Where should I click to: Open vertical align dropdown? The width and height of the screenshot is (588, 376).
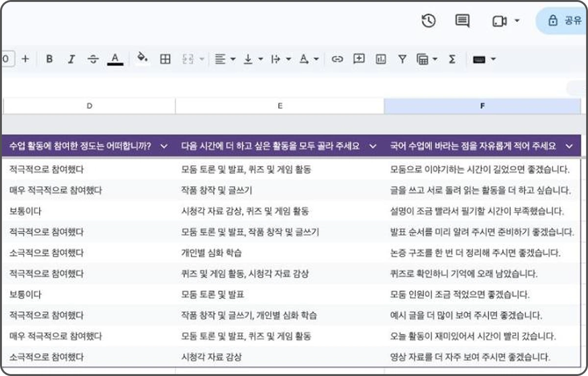point(254,59)
